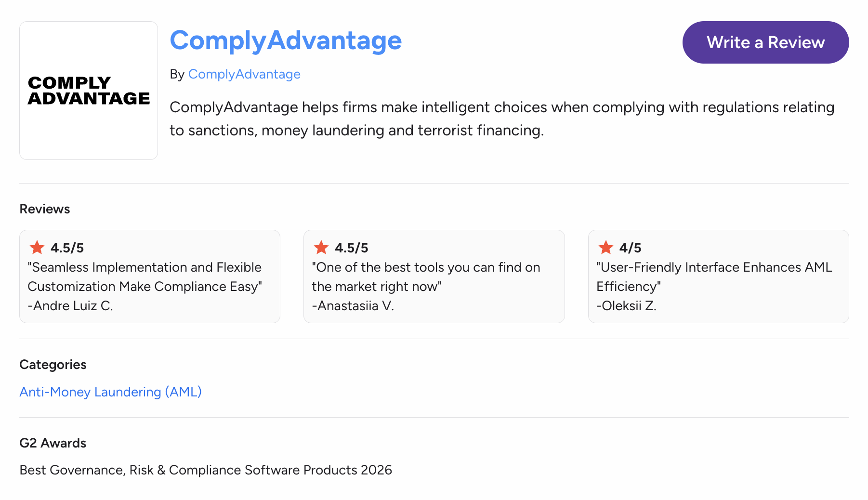Click the ComplyAdvantage product description paragraph
Screen dimensions: 868x500
[501, 118]
